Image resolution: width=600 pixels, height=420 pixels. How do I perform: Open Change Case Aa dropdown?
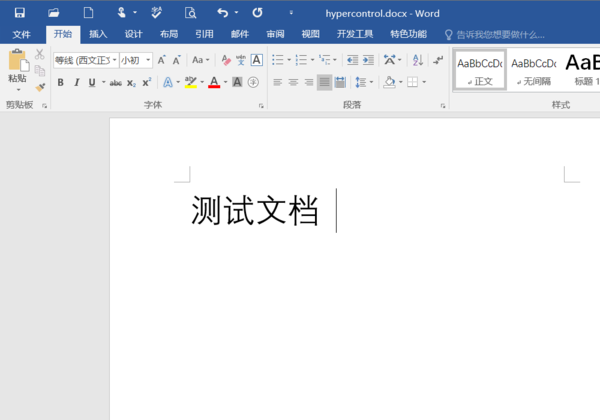pyautogui.click(x=201, y=60)
